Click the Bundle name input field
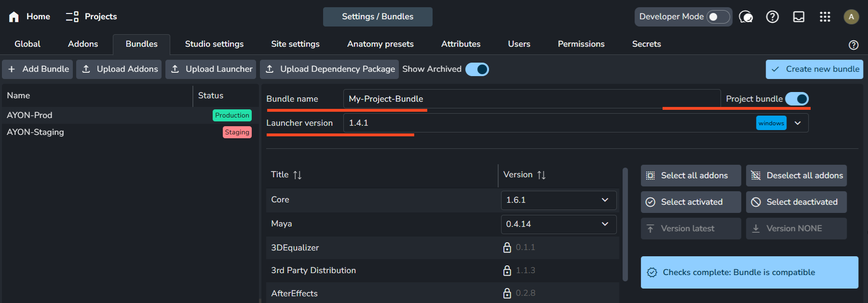Screen dimensions: 868x303 coord(530,99)
